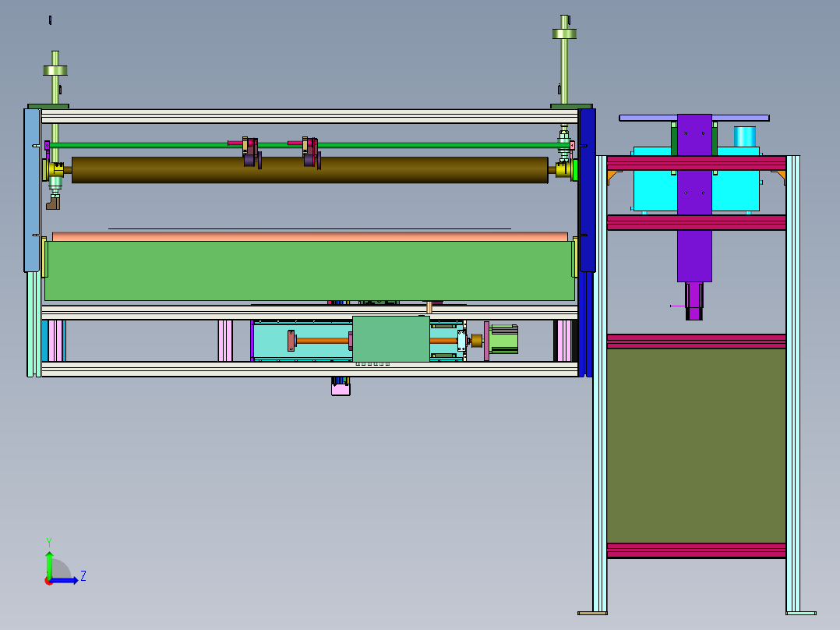Pick the left clamp on the green rod
840x630 pixels.
click(x=251, y=152)
